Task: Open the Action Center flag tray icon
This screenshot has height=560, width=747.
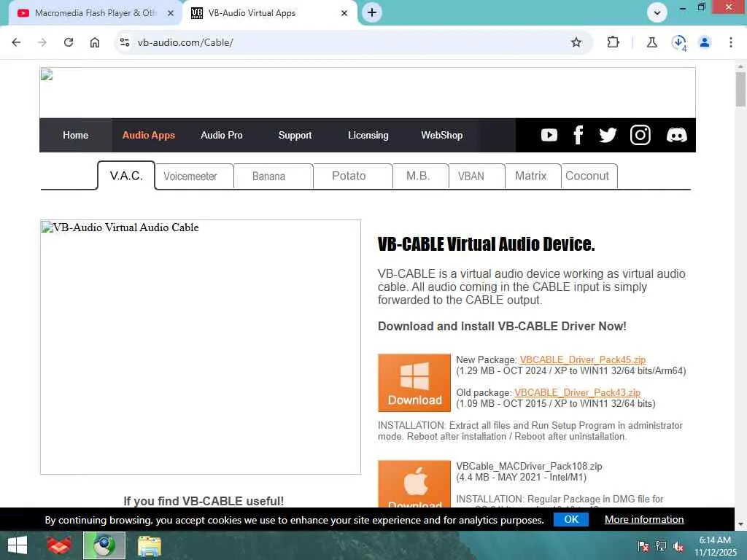Action: tap(643, 546)
